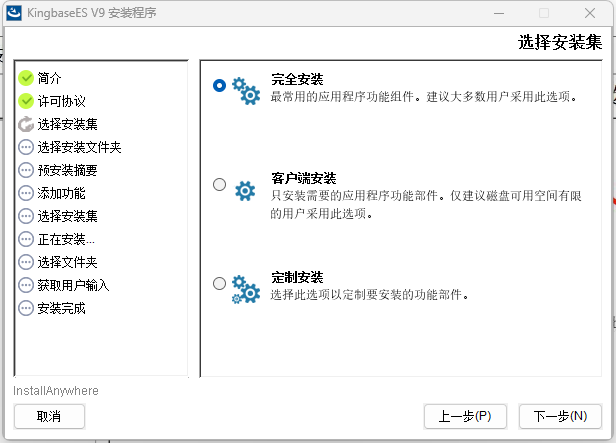This screenshot has width=616, height=443.
Task: Click the gray refresh arrow icon beside 选择安装集
Action: (26, 124)
